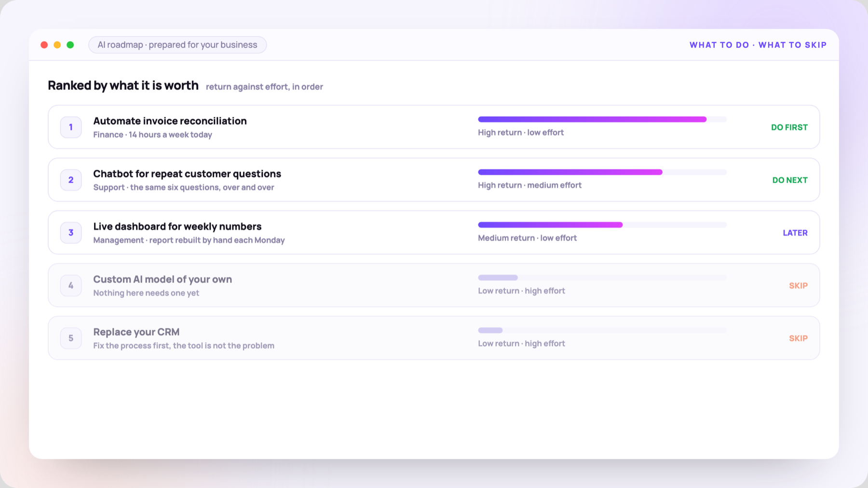Select the 'AI roadmap · prepared for your business' pill
This screenshot has height=488, width=868.
click(x=177, y=45)
